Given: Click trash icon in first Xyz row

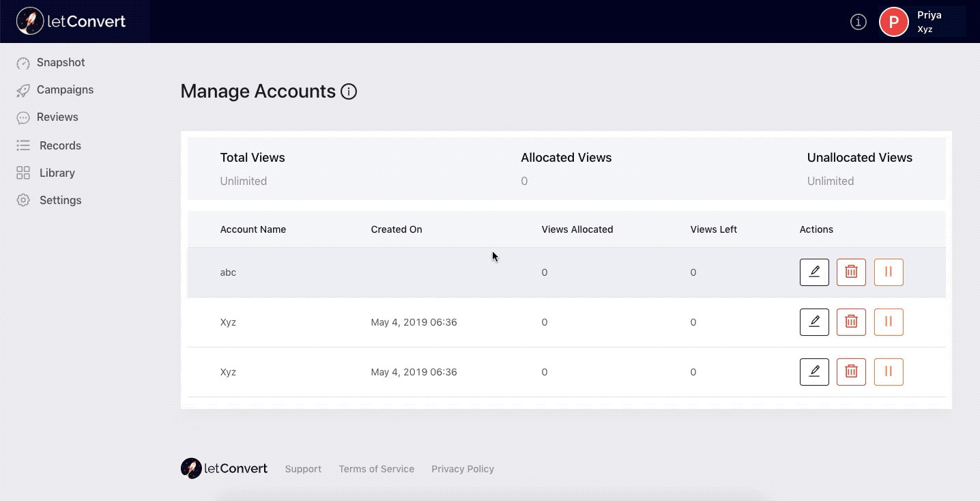Looking at the screenshot, I should 851,322.
